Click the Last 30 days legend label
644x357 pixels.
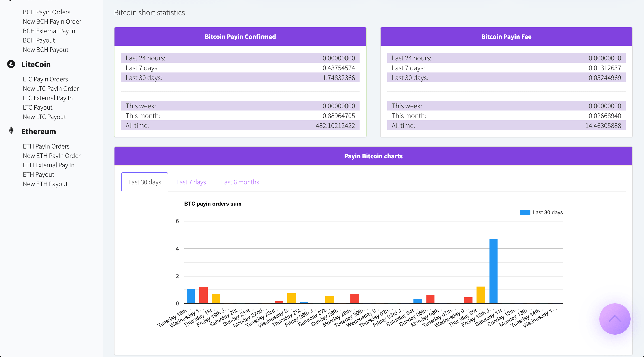pos(547,212)
